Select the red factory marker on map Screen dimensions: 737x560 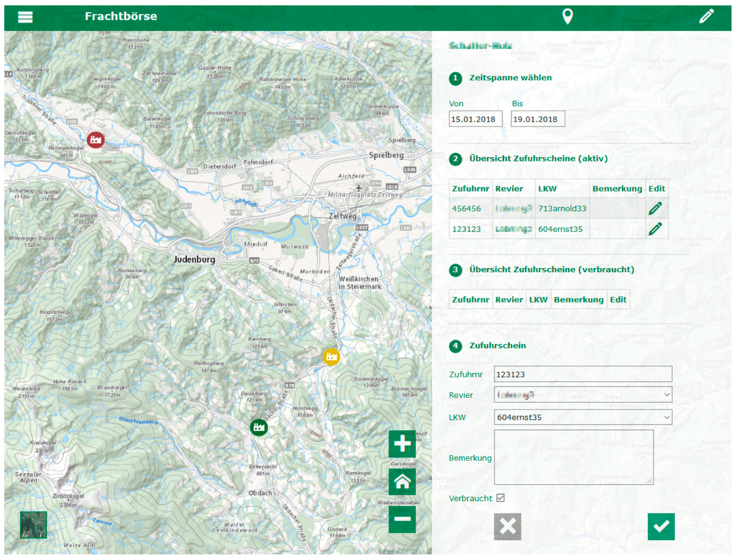95,140
